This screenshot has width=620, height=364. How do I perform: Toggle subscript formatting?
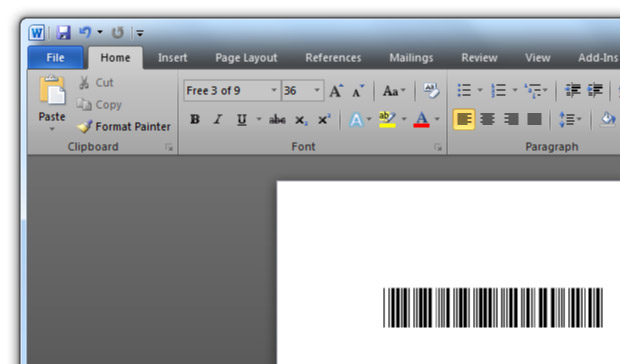[x=301, y=120]
